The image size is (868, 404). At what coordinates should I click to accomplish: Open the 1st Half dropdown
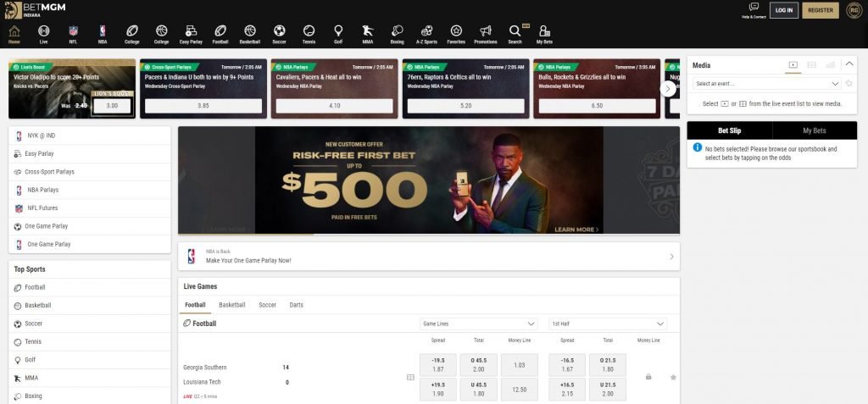tap(608, 324)
